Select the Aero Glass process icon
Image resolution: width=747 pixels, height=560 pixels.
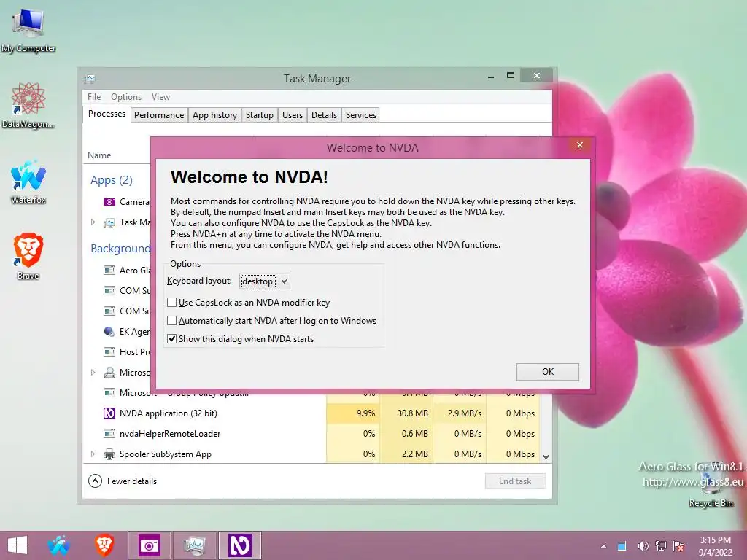[109, 271]
